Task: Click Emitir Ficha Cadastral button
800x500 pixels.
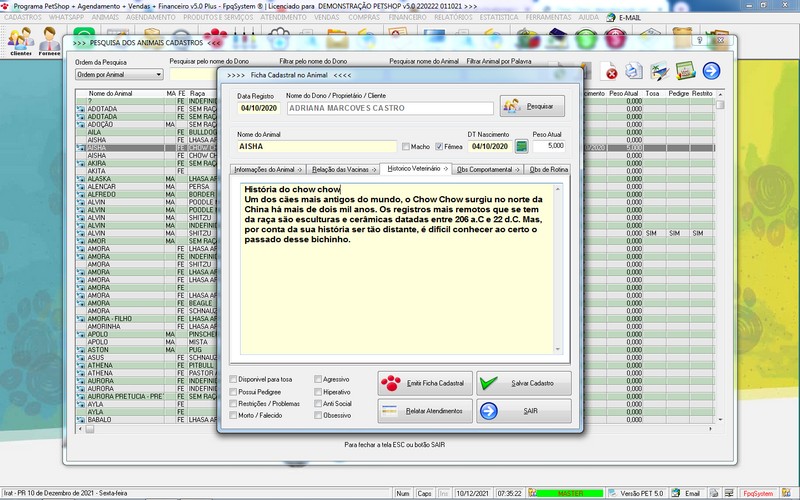Action: tap(425, 383)
